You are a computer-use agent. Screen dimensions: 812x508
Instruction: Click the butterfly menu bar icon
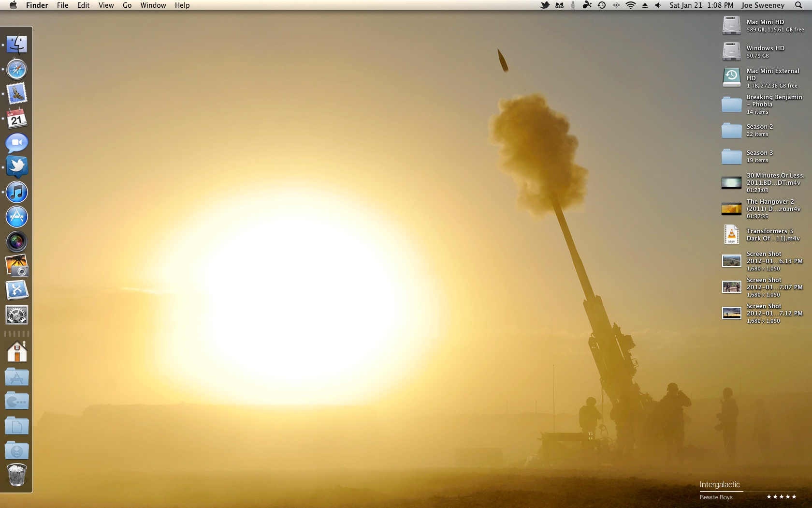[559, 5]
